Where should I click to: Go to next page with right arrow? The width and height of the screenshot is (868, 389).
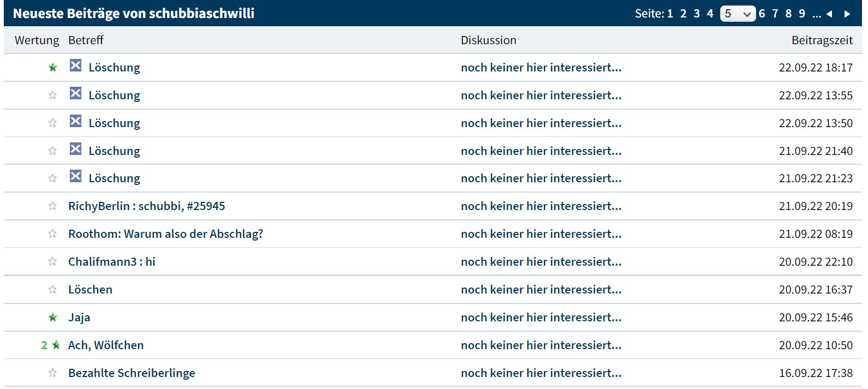click(847, 14)
